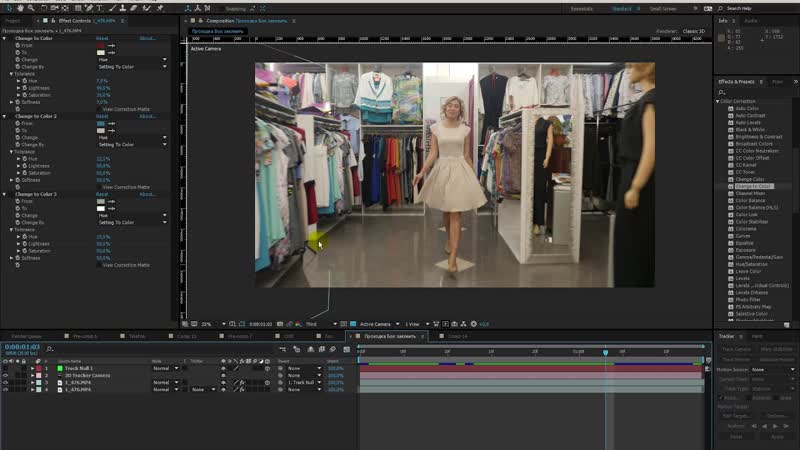800x450 pixels.
Task: Select the Rotation tool
Action: [x=44, y=8]
